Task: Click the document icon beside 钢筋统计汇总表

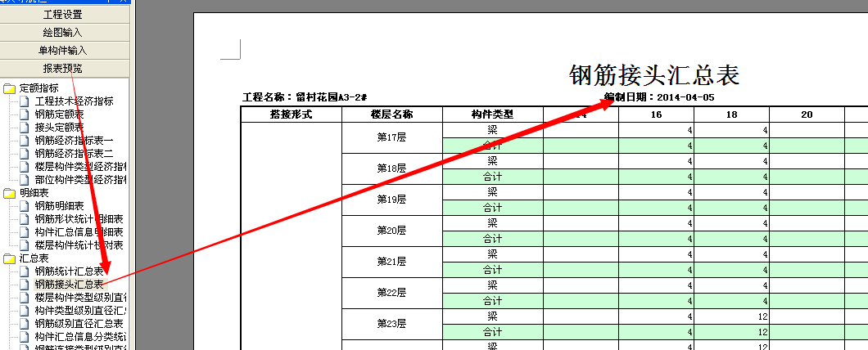Action: 25,271
